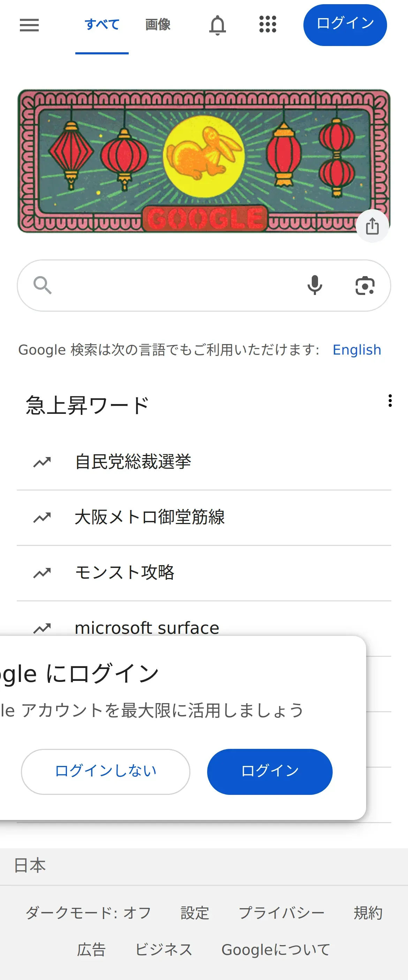Toggle the dark mode setting in footer
Viewport: 408px width, 980px height.
pos(88,913)
